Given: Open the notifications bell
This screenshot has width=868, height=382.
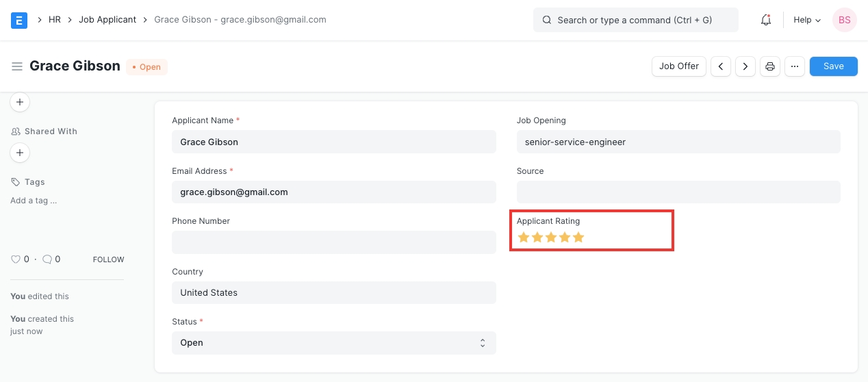Looking at the screenshot, I should (x=766, y=20).
